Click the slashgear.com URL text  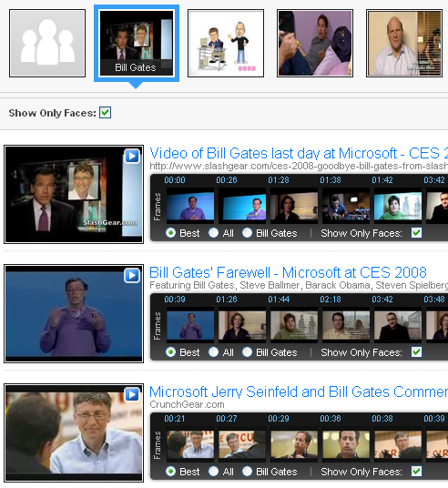[299, 166]
